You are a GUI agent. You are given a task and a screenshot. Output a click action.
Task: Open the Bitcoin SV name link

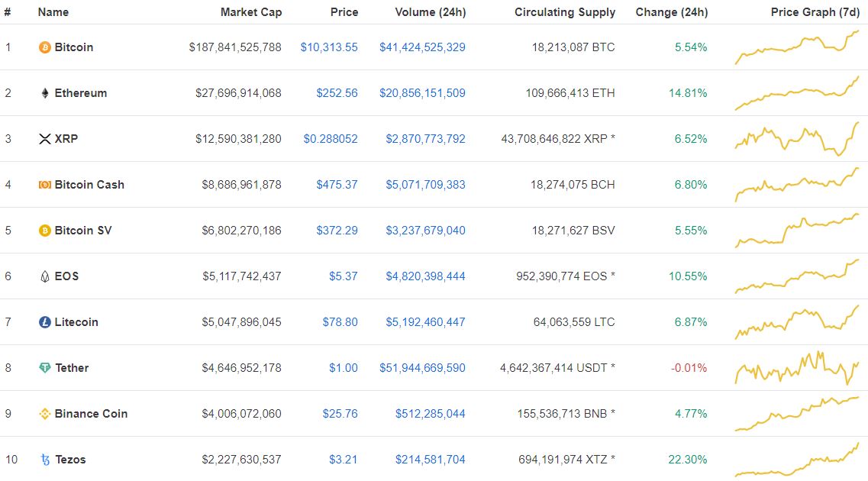(x=83, y=231)
